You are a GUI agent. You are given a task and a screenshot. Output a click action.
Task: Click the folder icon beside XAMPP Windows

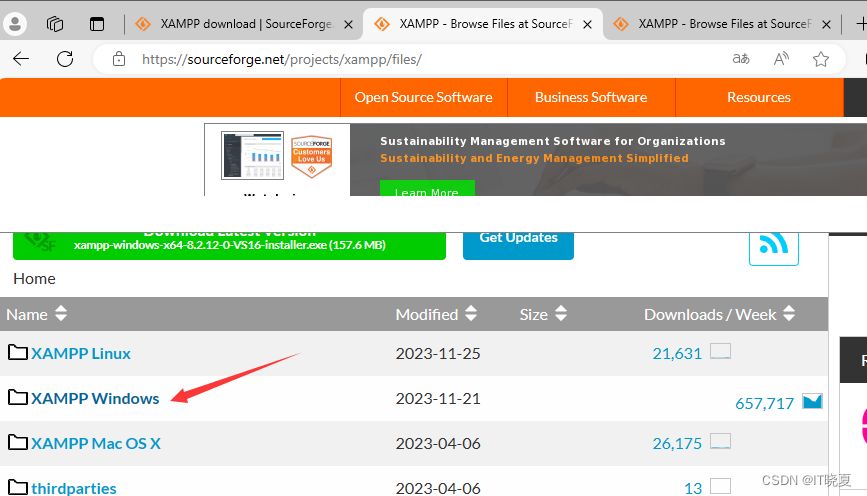click(18, 397)
